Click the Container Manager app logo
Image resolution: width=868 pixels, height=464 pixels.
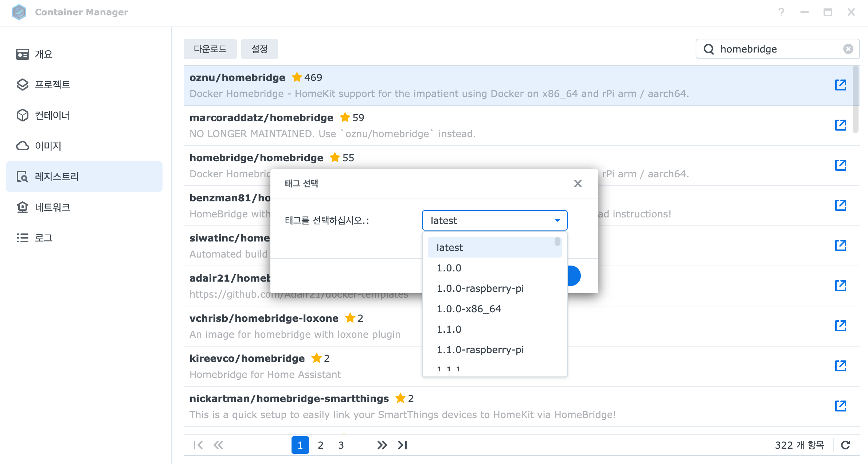click(x=19, y=12)
